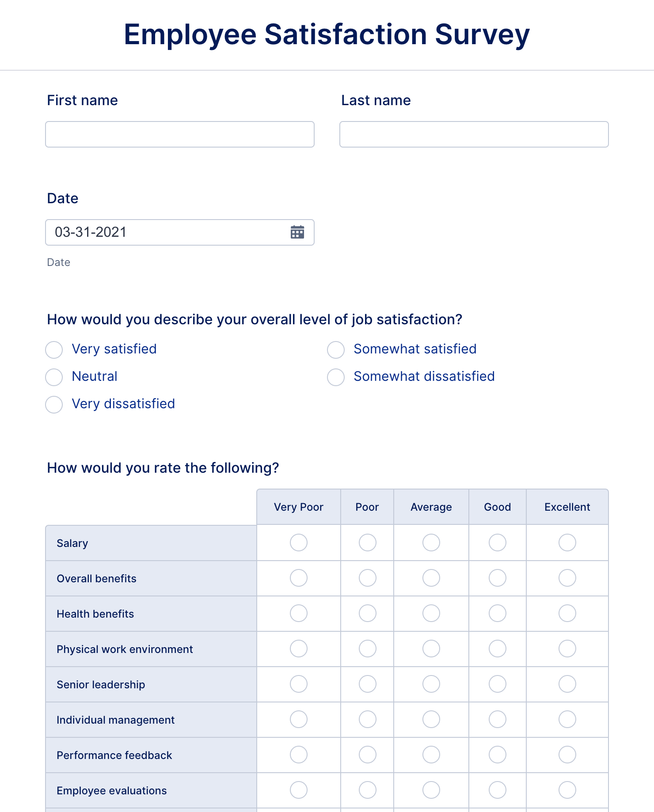Open the date picker calendar icon
Image resolution: width=654 pixels, height=812 pixels.
pos(297,232)
